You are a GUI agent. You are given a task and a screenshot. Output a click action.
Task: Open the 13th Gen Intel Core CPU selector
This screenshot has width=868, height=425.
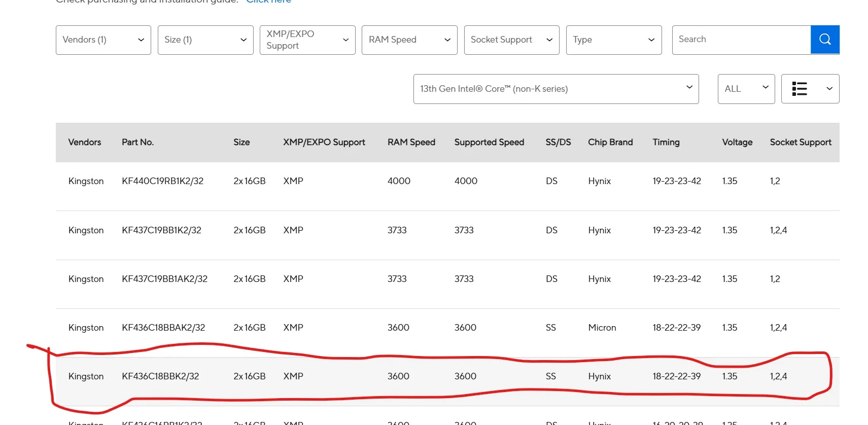coord(555,89)
